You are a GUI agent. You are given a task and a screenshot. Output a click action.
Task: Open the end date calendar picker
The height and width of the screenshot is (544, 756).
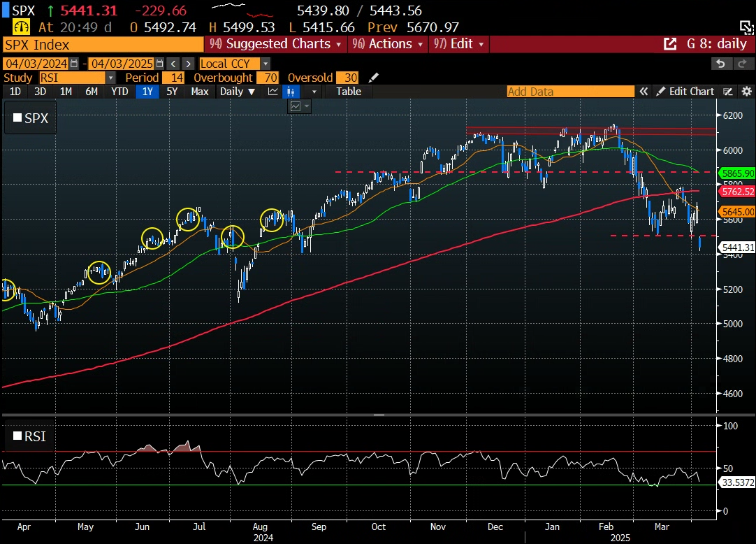click(x=159, y=64)
